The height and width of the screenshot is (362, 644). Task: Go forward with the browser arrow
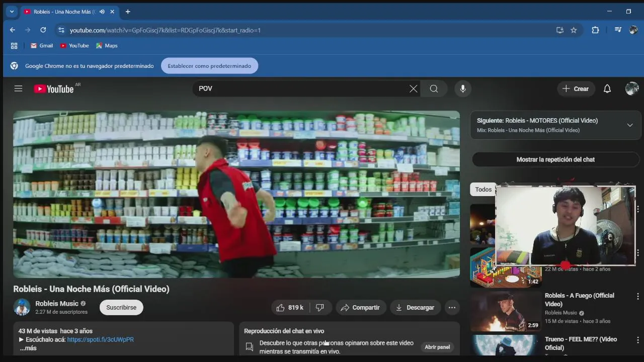(28, 30)
